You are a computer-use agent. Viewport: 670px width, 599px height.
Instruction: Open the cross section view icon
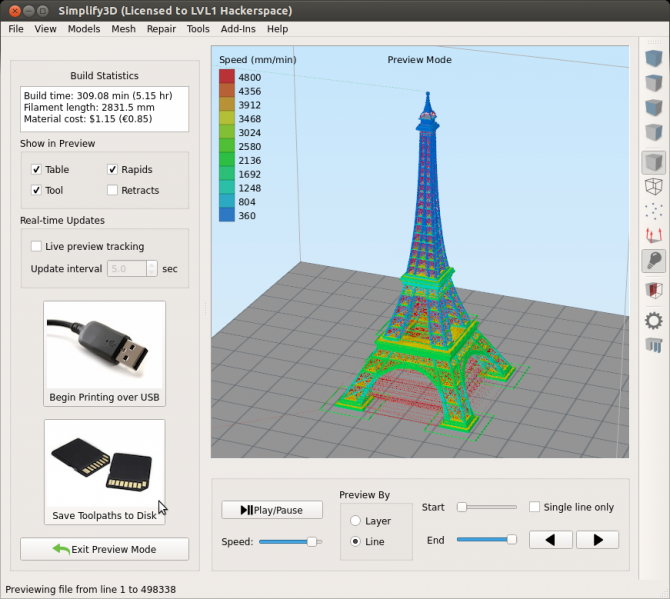point(653,290)
